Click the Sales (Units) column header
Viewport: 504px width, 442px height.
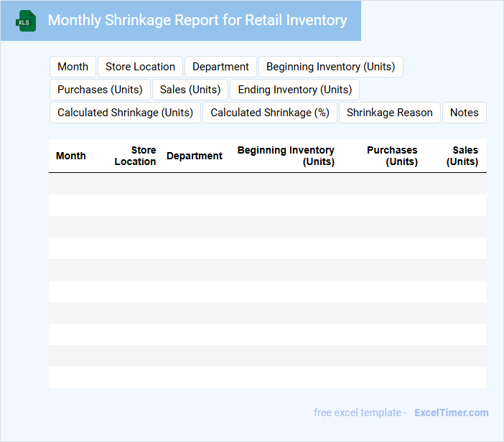[x=462, y=156]
